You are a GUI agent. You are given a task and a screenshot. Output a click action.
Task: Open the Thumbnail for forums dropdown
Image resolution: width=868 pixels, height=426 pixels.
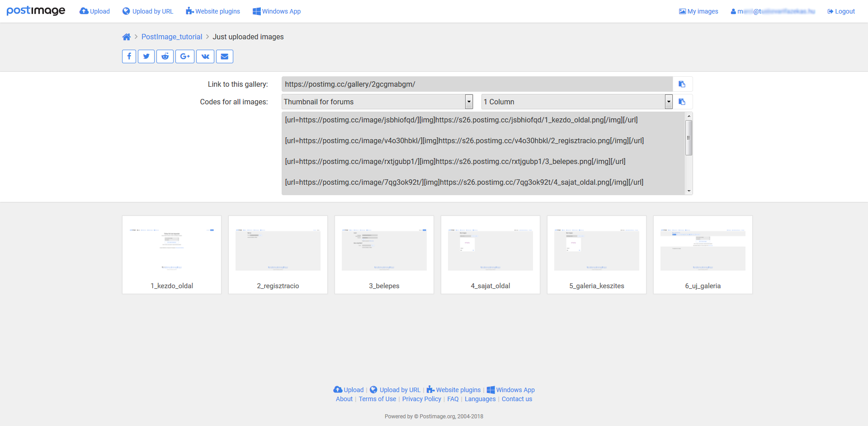(377, 102)
